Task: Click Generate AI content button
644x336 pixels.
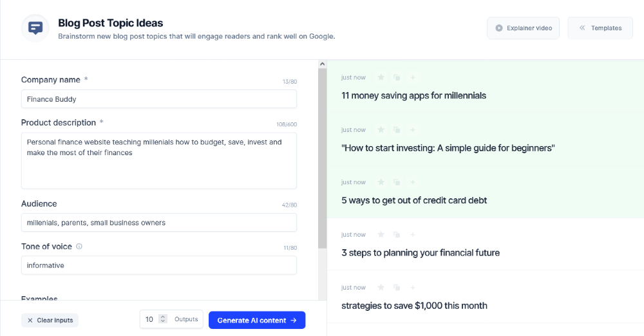Action: pos(257,320)
